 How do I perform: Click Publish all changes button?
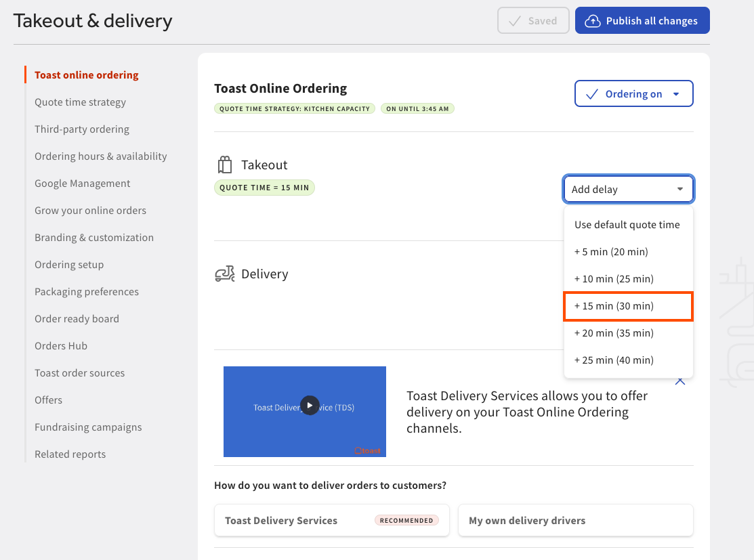[x=642, y=21]
